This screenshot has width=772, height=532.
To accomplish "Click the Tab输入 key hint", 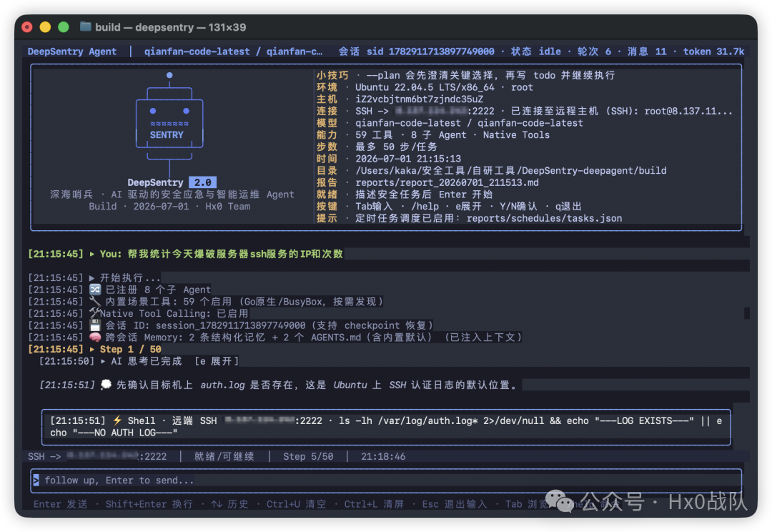I will 374,207.
